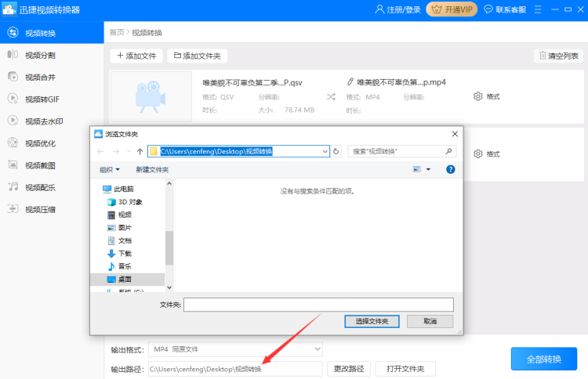
Task: Click the video thumbnail placeholder
Action: [x=151, y=96]
